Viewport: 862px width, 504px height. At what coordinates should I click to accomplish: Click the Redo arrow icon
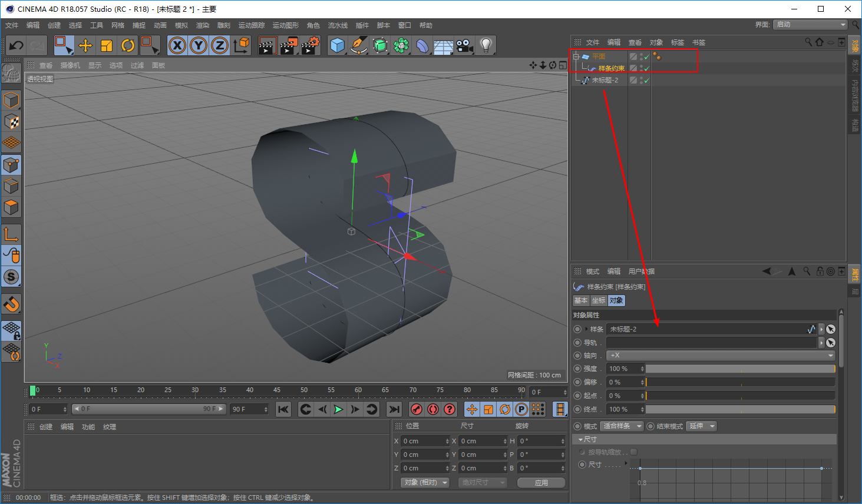click(x=37, y=45)
